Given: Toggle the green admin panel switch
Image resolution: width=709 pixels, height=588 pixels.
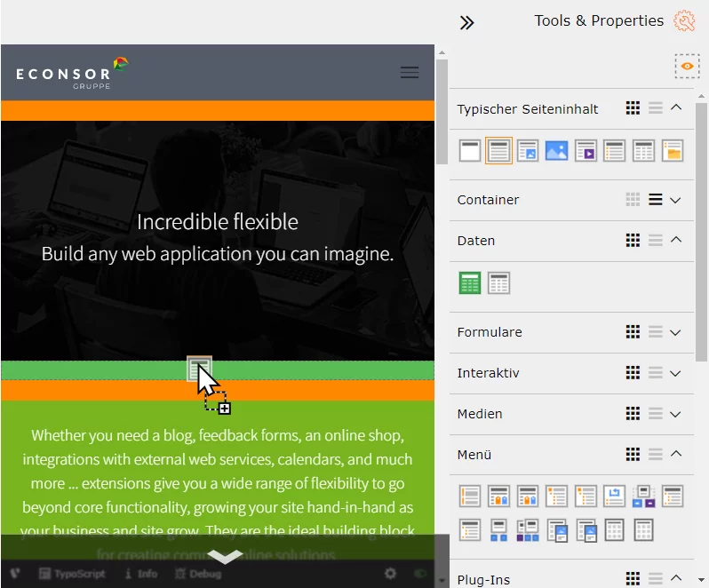Looking at the screenshot, I should pyautogui.click(x=420, y=574).
